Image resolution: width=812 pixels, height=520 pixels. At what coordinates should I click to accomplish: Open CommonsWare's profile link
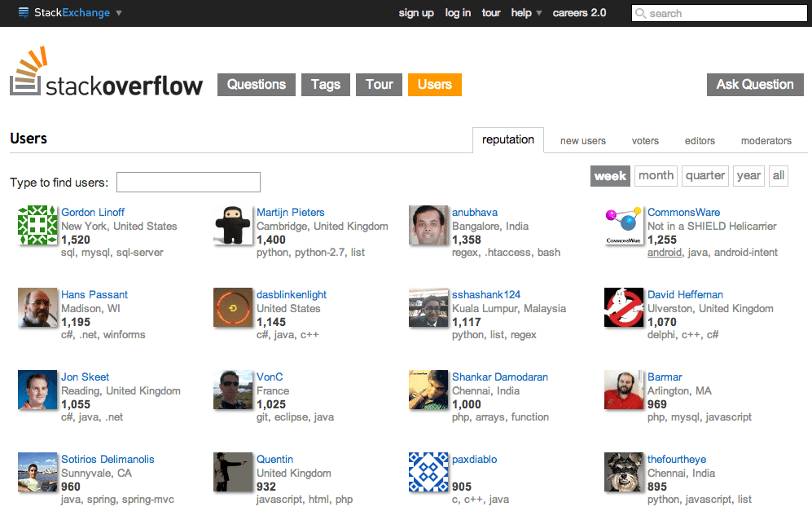[x=683, y=212]
